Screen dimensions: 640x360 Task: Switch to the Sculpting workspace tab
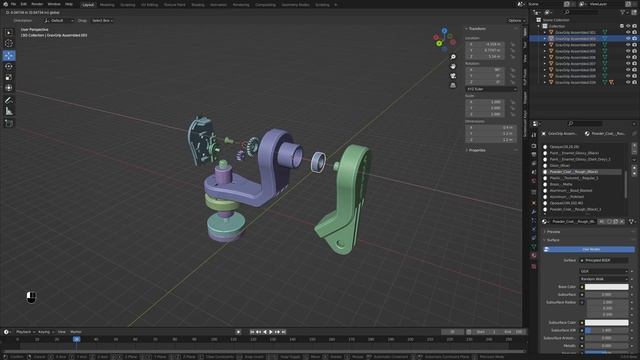tap(127, 5)
